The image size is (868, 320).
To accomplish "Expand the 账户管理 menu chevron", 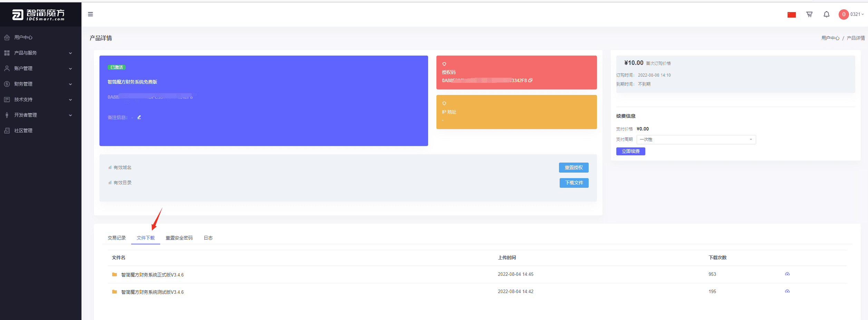I will point(70,69).
